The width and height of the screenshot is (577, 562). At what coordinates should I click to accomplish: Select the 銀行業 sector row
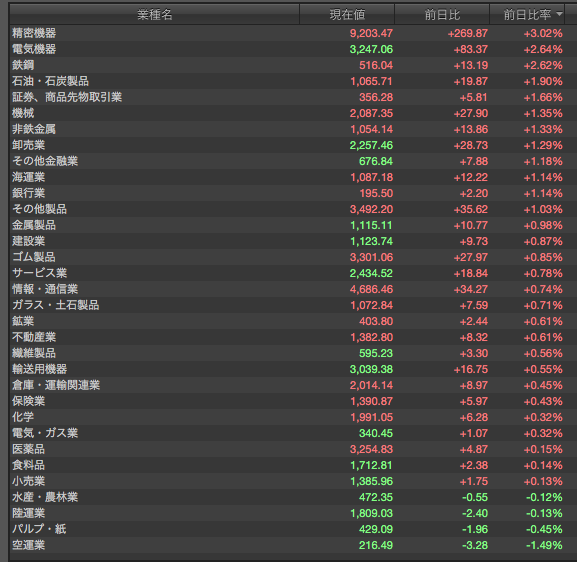[x=293, y=193]
